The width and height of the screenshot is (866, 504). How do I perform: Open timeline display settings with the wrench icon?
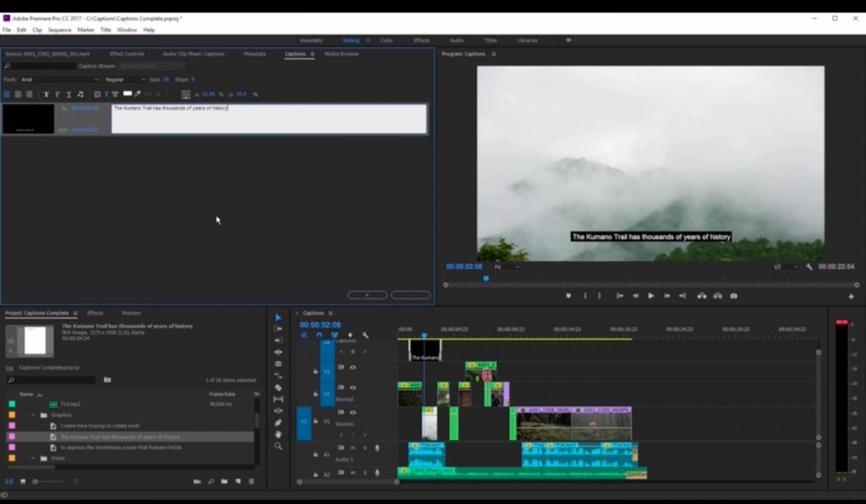364,335
